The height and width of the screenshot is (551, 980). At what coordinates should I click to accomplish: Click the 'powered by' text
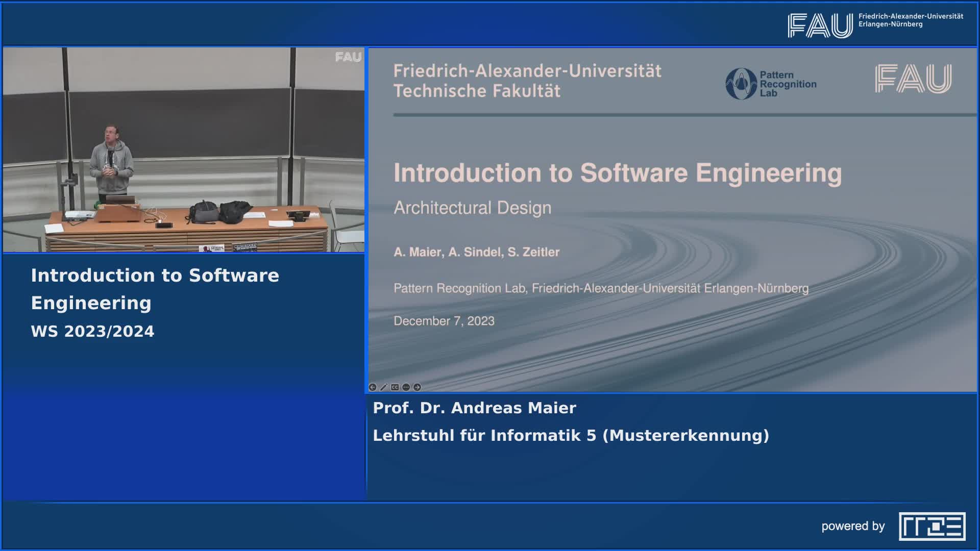853,526
